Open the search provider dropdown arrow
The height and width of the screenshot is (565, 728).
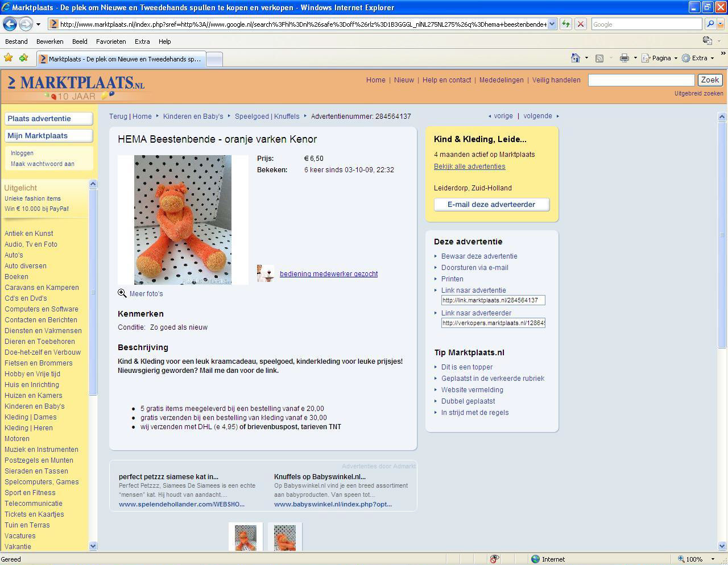tap(720, 24)
